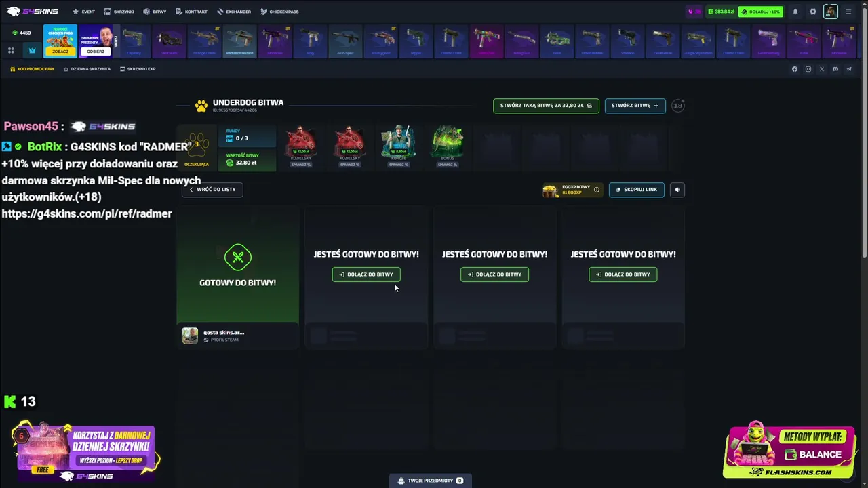This screenshot has width=868, height=488.
Task: Show EGGXP Bitwy info tooltip icon
Action: (x=597, y=190)
